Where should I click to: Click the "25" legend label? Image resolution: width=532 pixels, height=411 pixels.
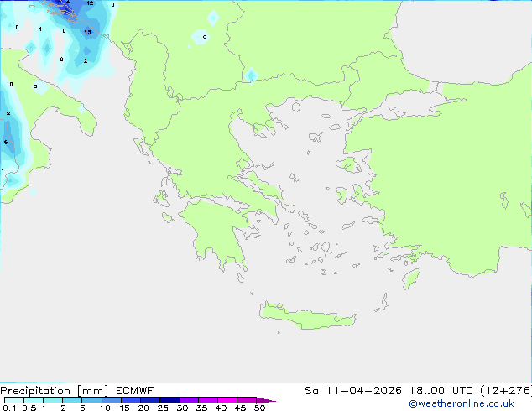(163, 408)
